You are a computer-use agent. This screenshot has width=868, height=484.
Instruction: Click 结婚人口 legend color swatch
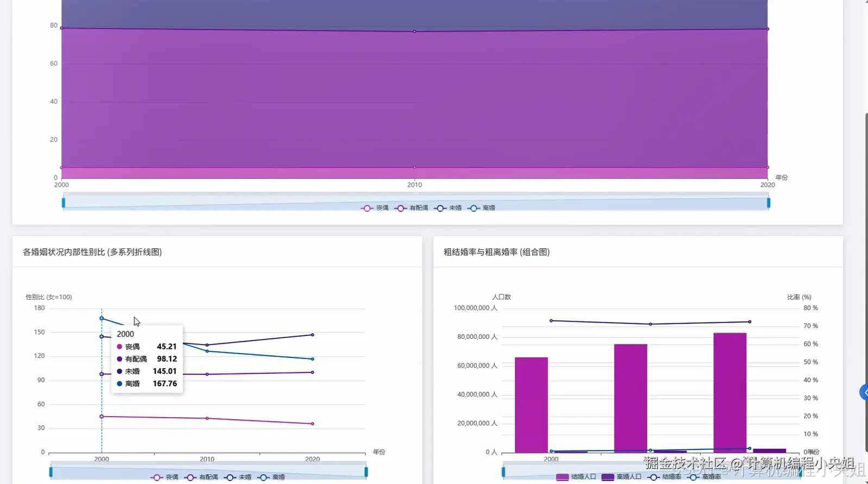coord(562,477)
